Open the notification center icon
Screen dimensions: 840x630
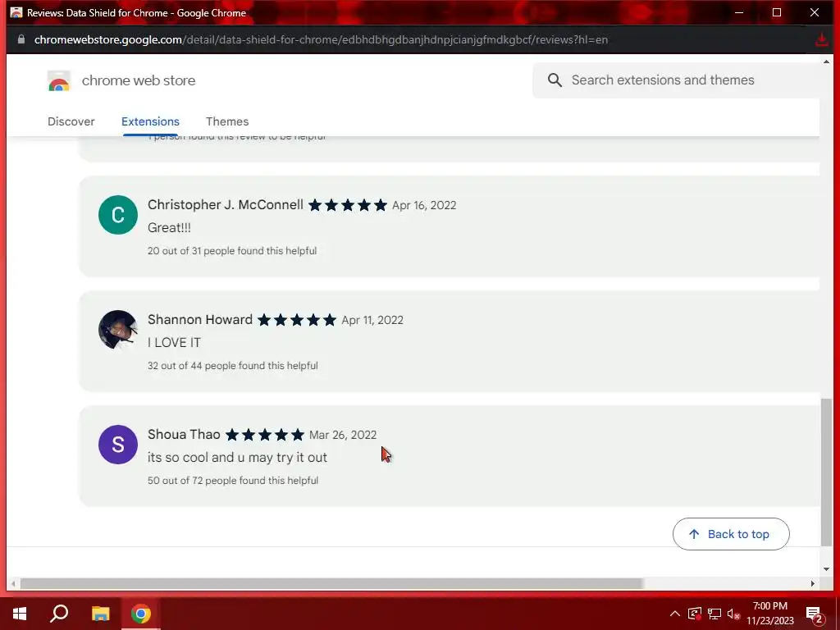(x=815, y=614)
